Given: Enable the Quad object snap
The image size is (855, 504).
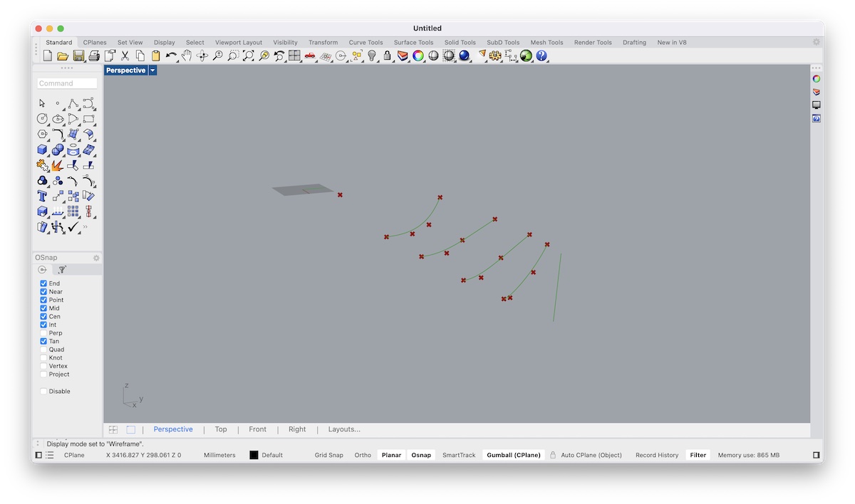Looking at the screenshot, I should tap(43, 350).
